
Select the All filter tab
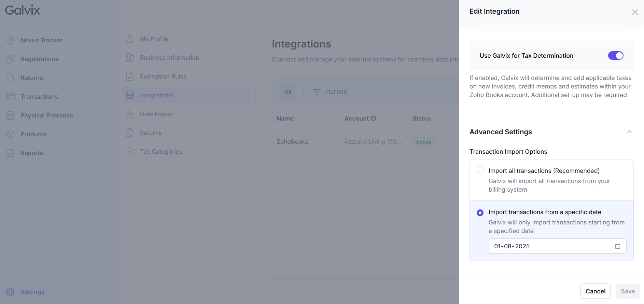tap(288, 92)
